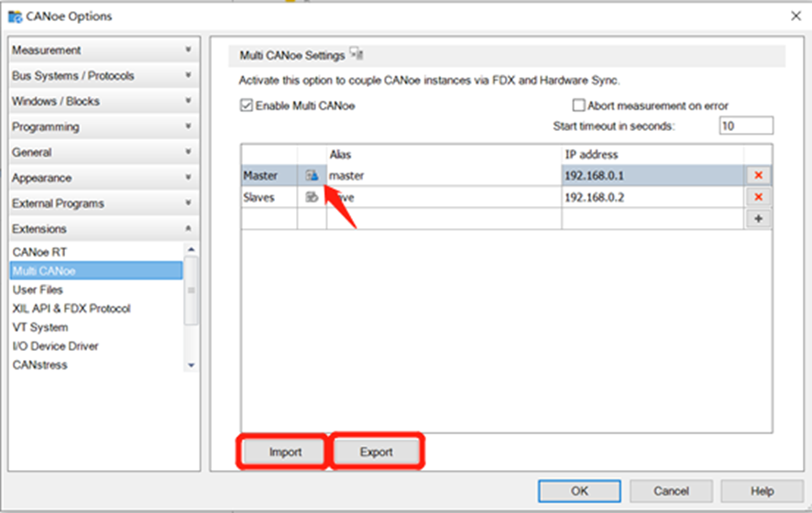Screen dimensions: 812x513
Task: Open CANstress settings
Action: coord(96,365)
